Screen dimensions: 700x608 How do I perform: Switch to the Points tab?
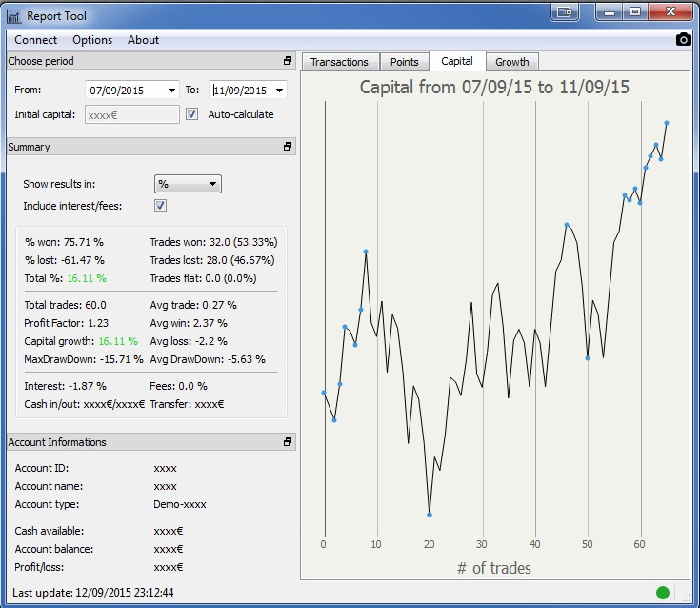click(405, 62)
